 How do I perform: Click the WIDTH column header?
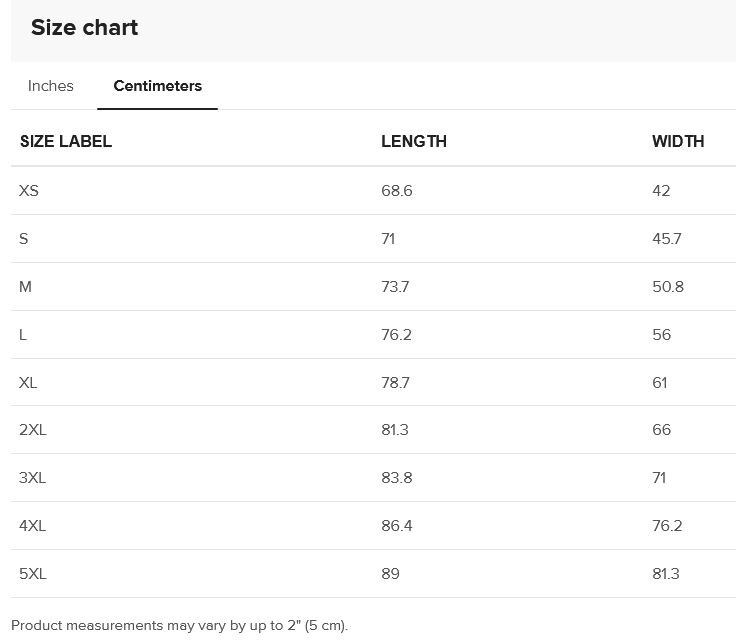(x=678, y=141)
